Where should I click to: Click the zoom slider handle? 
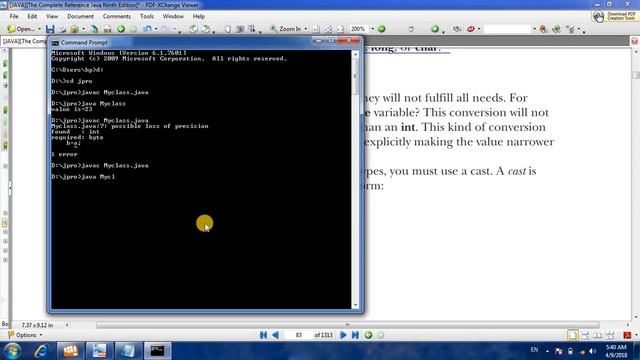point(411,29)
